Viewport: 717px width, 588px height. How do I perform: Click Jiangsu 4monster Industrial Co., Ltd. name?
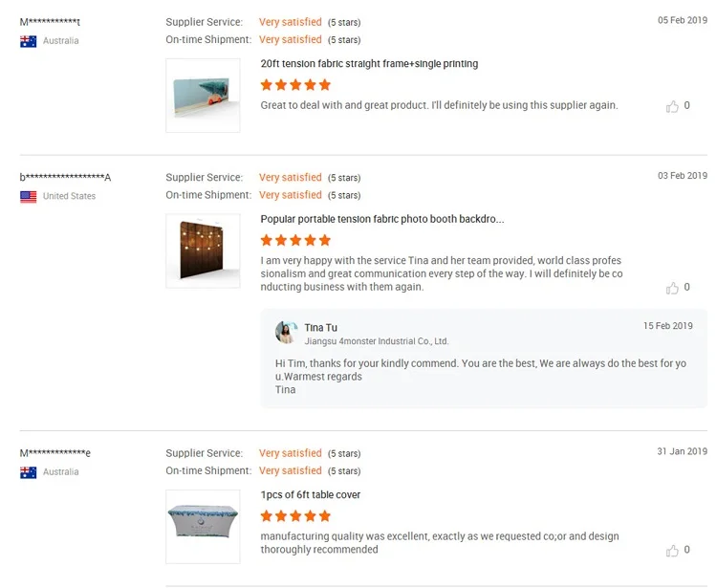pos(376,341)
